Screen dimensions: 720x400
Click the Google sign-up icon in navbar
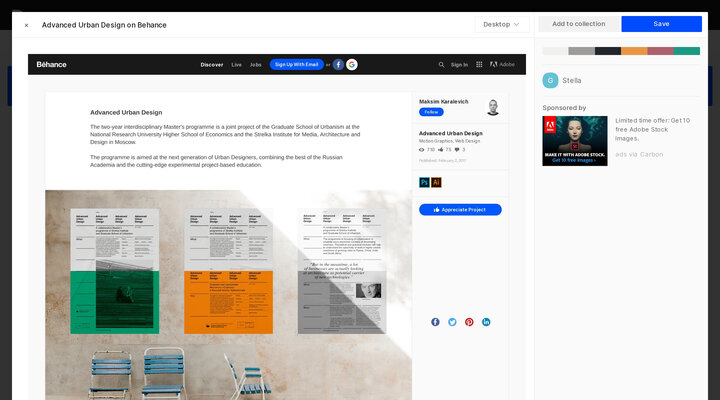(352, 65)
